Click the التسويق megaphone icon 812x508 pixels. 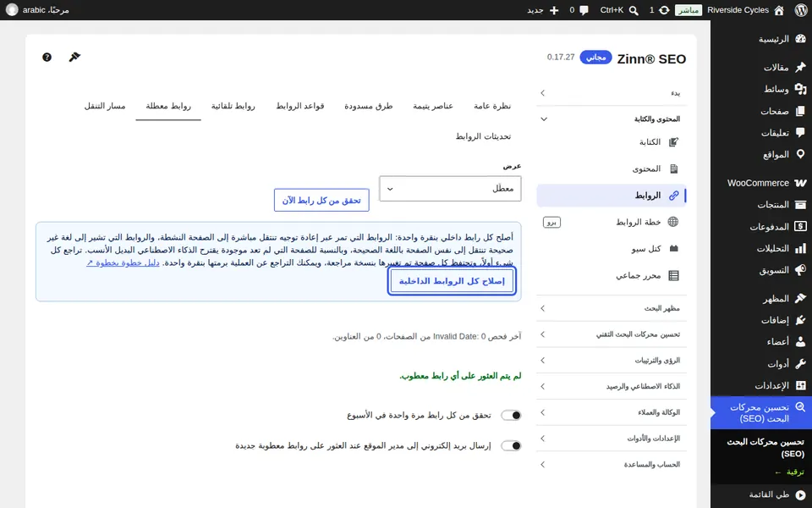coord(801,270)
